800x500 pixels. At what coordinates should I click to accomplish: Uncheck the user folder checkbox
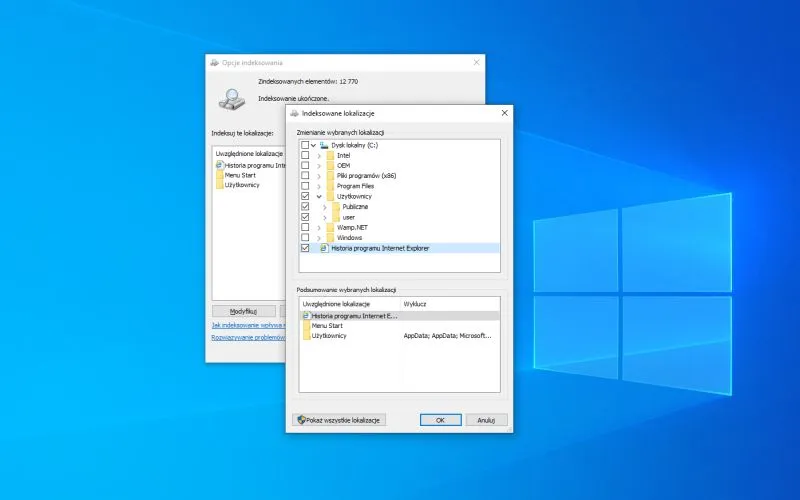tap(305, 217)
